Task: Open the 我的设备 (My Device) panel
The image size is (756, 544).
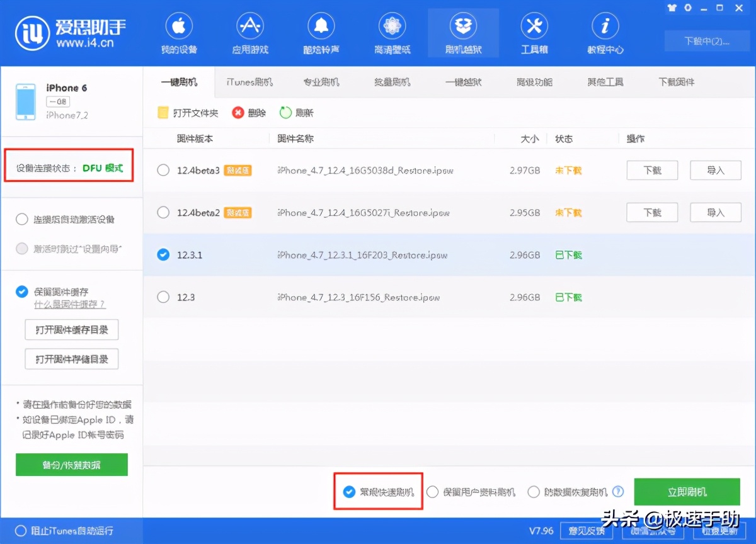Action: (178, 33)
